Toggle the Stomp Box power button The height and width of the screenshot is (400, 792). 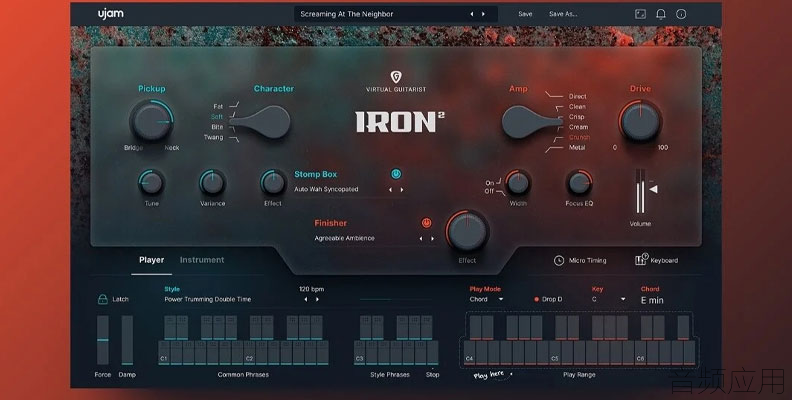tap(396, 174)
